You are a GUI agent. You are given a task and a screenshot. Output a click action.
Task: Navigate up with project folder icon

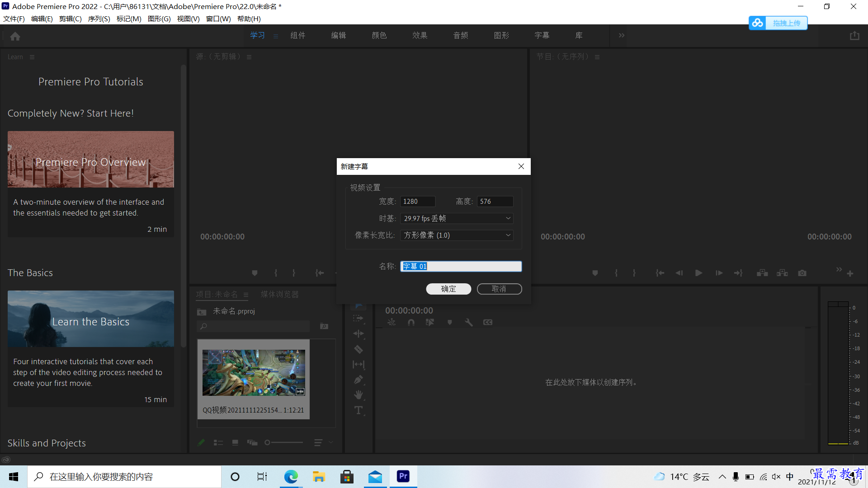click(x=202, y=312)
